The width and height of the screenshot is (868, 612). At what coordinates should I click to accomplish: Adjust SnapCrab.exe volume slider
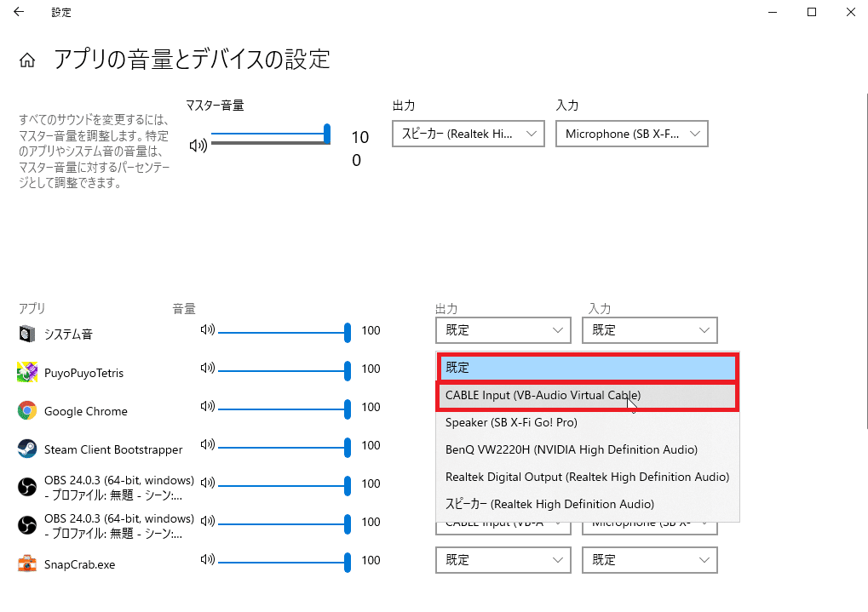[285, 562]
